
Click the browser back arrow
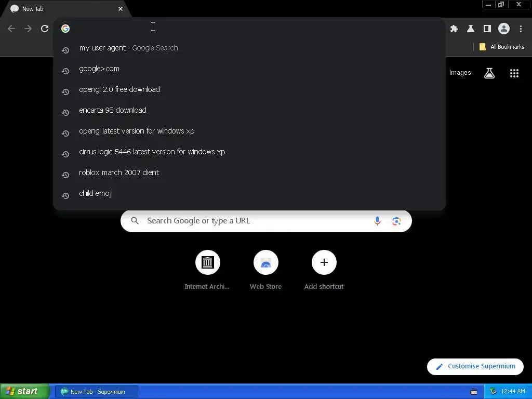pyautogui.click(x=11, y=29)
